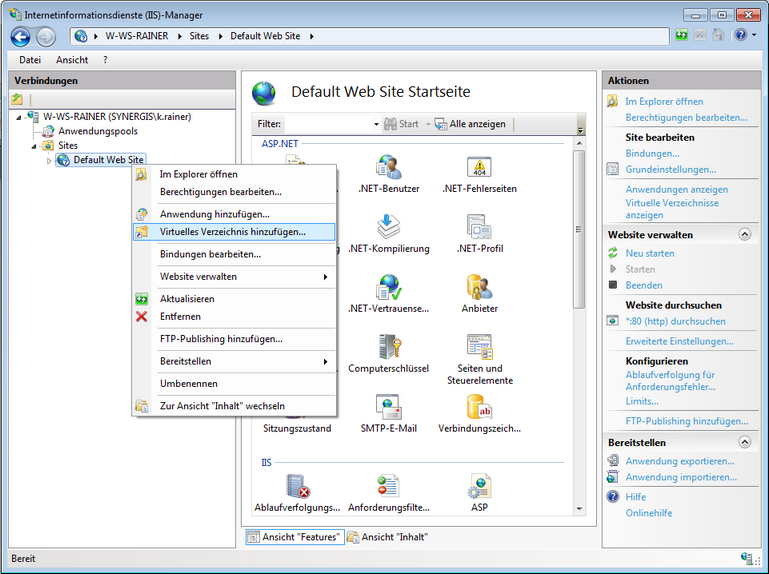This screenshot has width=769, height=574.
Task: Click Alle anzeigen button in filter bar
Action: pos(470,124)
